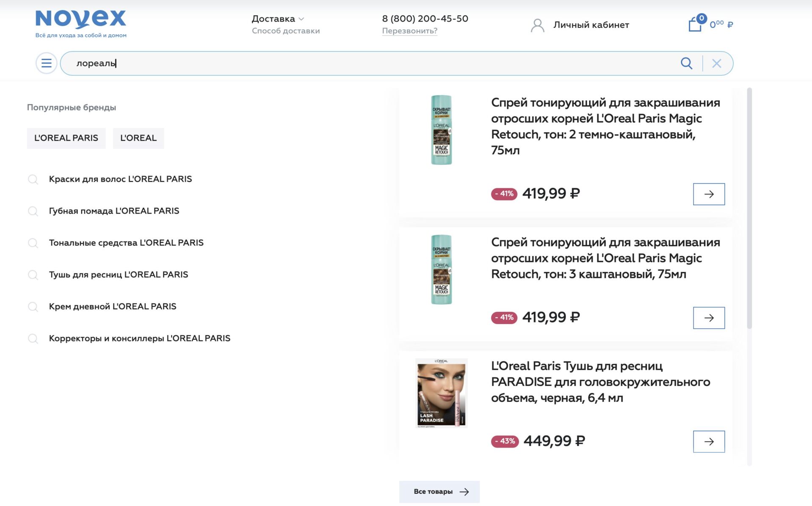Screen dimensions: 812x506
Task: Select the L'OREAL brand chip
Action: point(138,138)
